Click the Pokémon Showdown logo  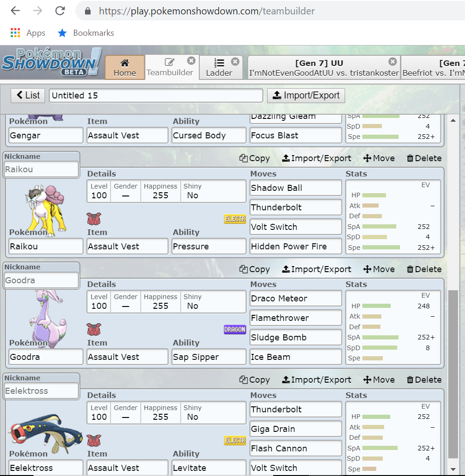point(52,62)
